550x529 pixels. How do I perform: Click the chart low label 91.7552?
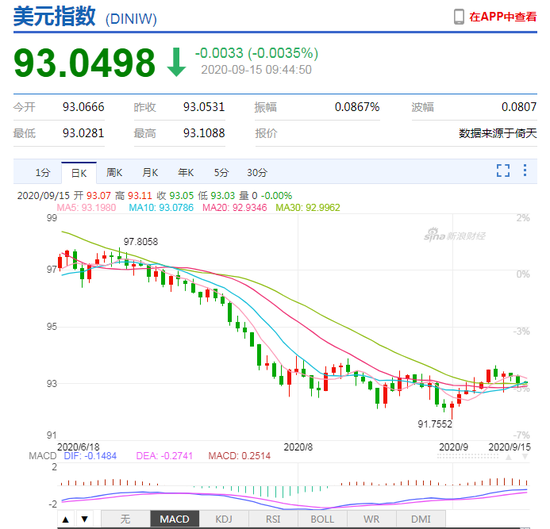tap(435, 424)
